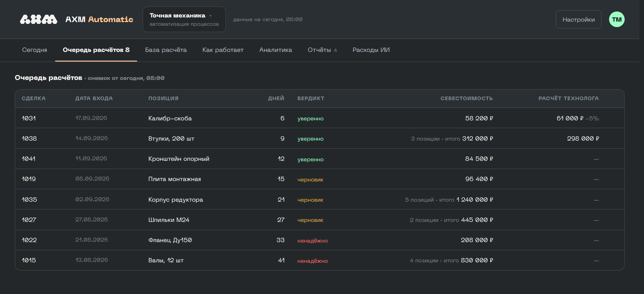Click the 84 500 ₽ cost value

(479, 159)
